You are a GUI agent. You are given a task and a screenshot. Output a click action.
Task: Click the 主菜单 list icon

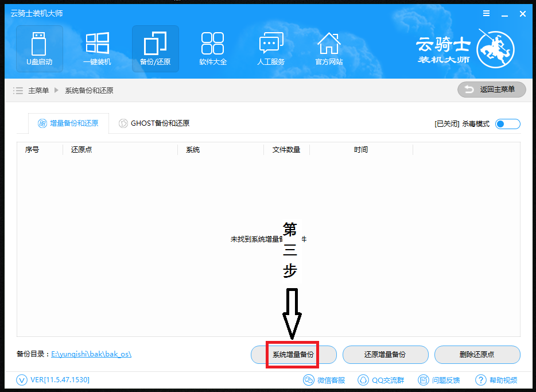[x=18, y=91]
